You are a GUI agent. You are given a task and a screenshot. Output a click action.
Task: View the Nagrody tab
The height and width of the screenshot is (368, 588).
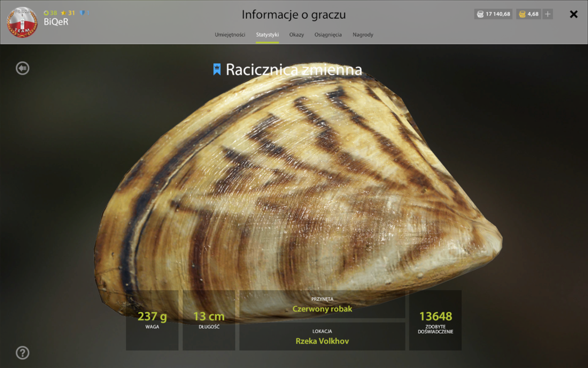[x=363, y=35]
